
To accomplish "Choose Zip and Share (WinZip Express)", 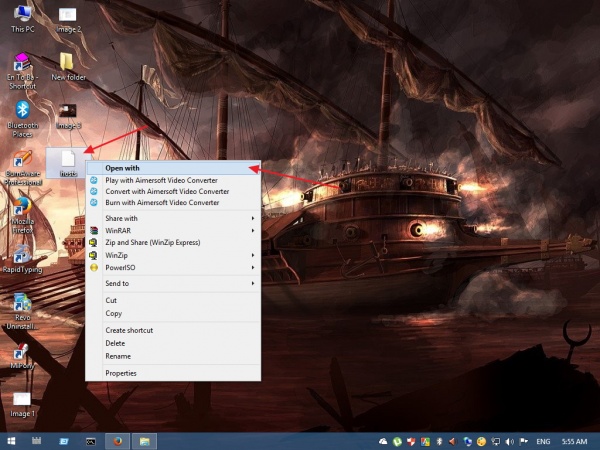I will click(173, 243).
